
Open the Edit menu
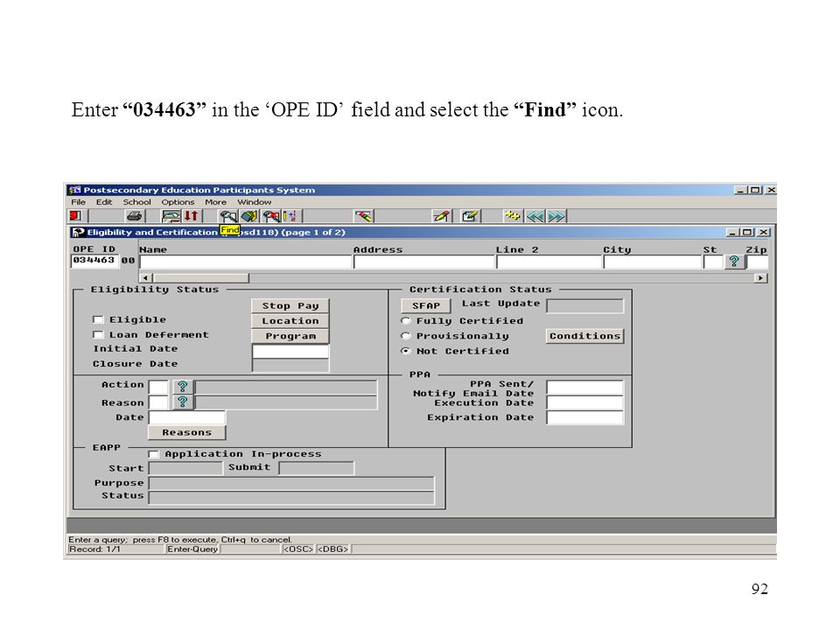[x=104, y=202]
